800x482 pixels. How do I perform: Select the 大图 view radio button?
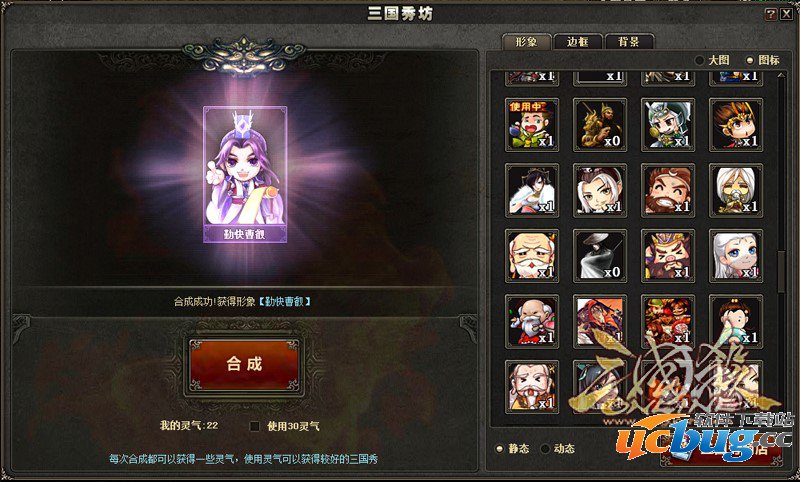(x=700, y=60)
